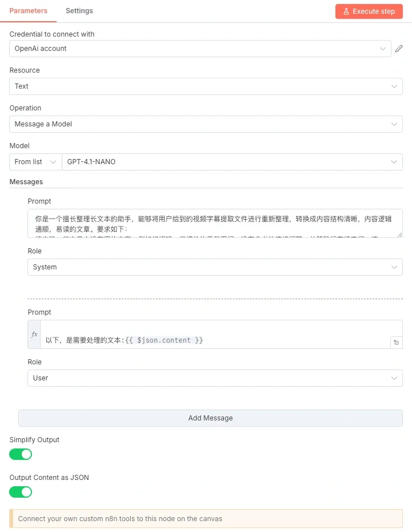Toggle the Simplify Output switch

21,454
